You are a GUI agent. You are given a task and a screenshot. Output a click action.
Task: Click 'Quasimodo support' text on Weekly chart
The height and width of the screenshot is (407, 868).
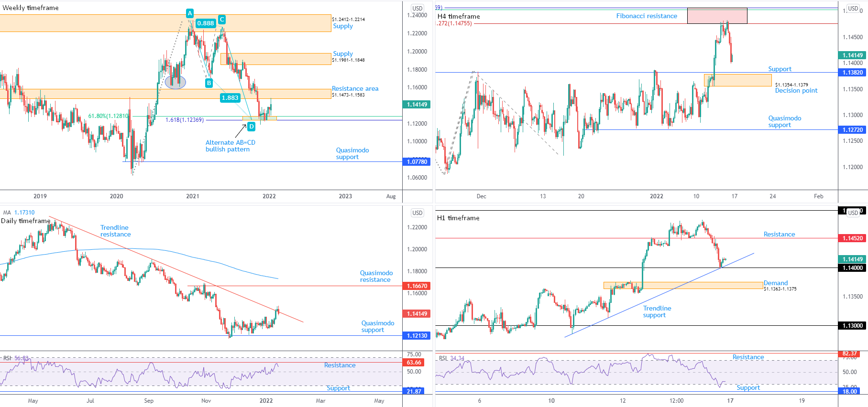(x=352, y=153)
